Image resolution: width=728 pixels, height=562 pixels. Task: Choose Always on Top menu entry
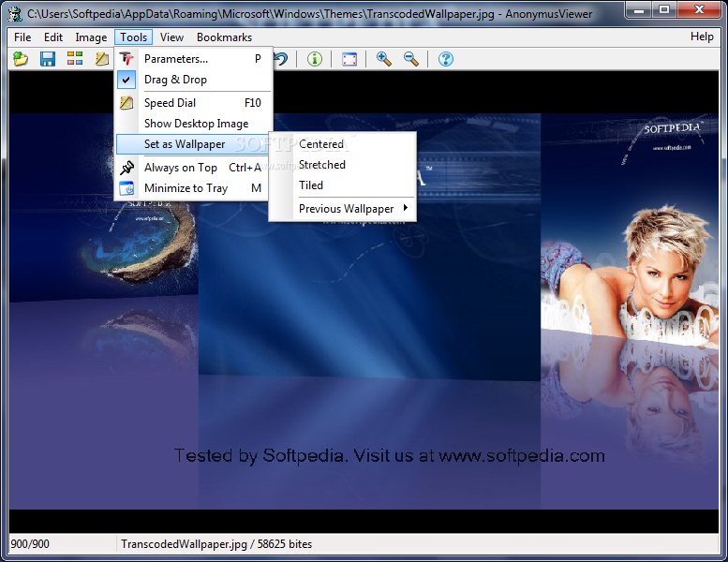coord(192,168)
